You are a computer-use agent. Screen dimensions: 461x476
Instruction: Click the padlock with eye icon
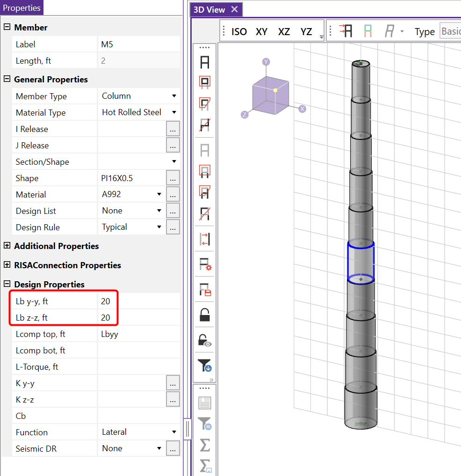(x=205, y=340)
